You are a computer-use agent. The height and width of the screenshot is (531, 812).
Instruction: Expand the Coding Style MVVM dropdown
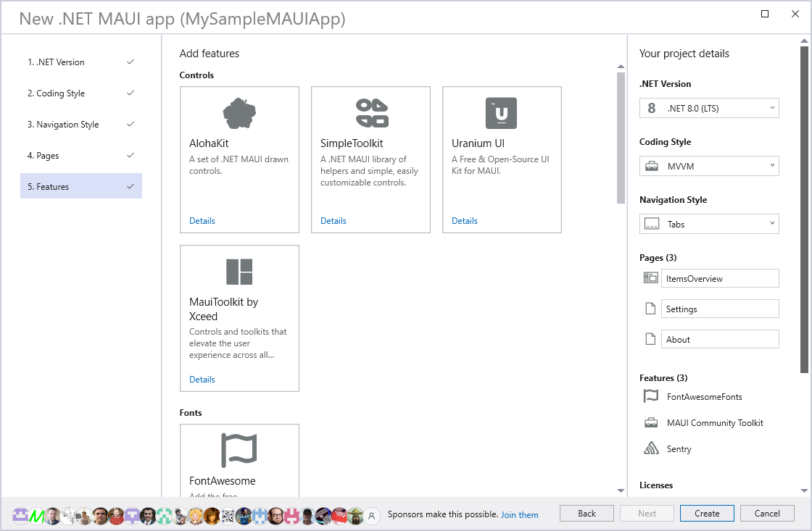709,166
